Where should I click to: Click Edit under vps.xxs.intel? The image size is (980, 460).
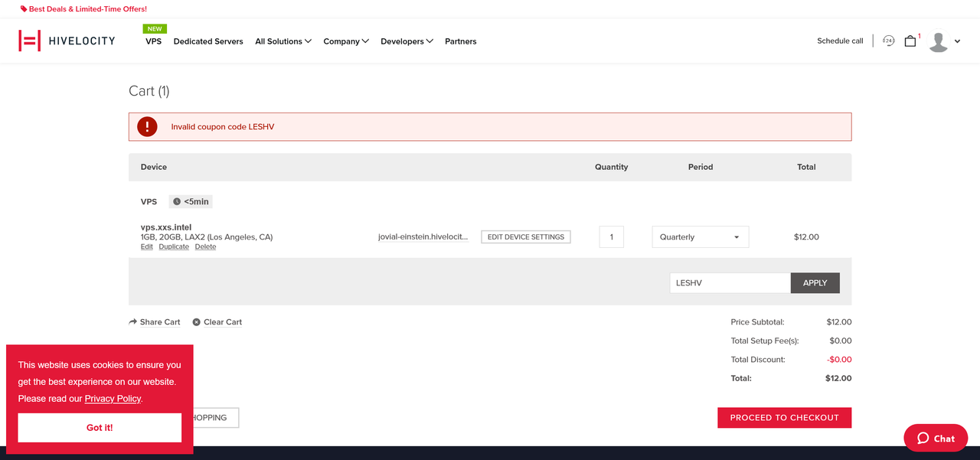[146, 247]
